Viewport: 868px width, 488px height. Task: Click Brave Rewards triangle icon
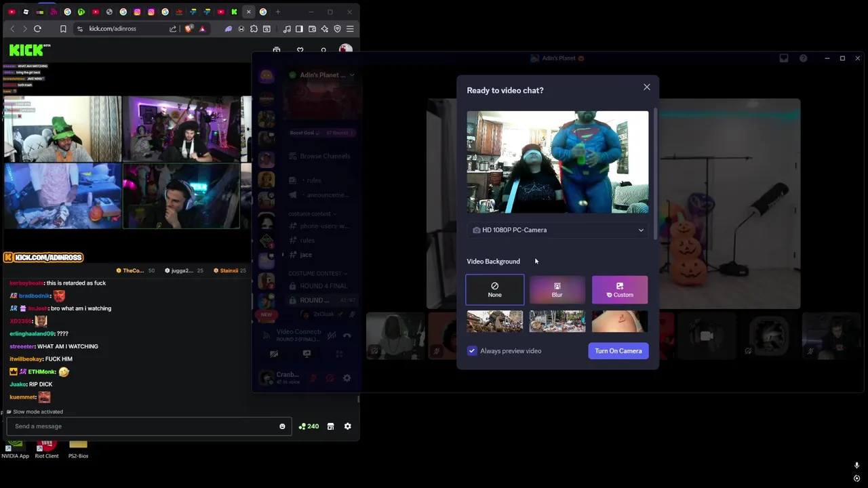[202, 28]
